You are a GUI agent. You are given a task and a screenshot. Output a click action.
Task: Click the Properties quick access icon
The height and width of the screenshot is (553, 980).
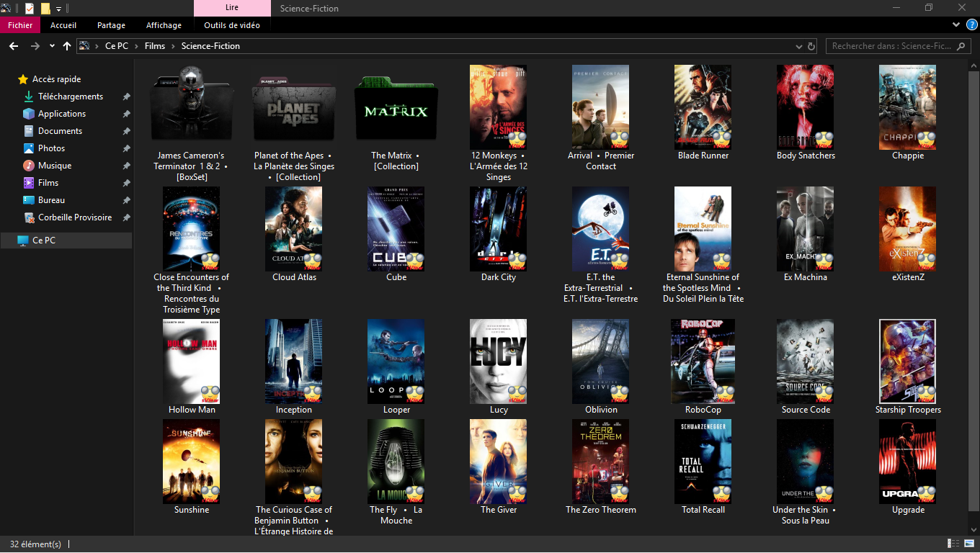tap(29, 9)
